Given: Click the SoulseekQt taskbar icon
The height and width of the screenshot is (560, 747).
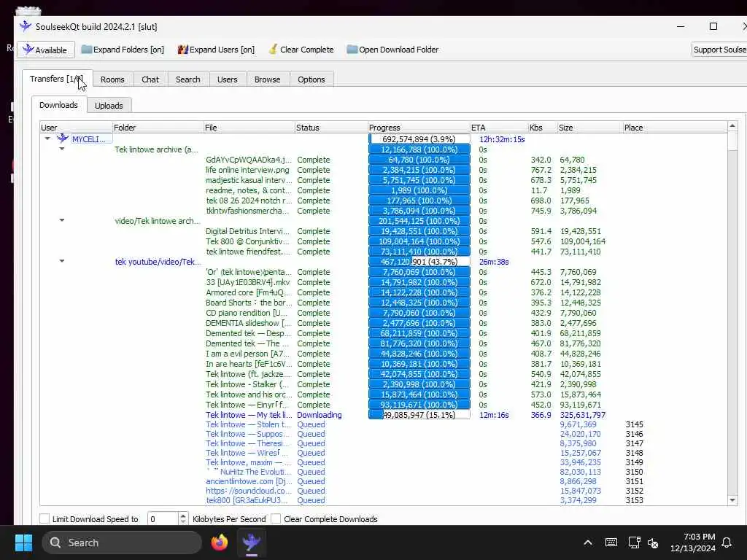Looking at the screenshot, I should (x=252, y=542).
